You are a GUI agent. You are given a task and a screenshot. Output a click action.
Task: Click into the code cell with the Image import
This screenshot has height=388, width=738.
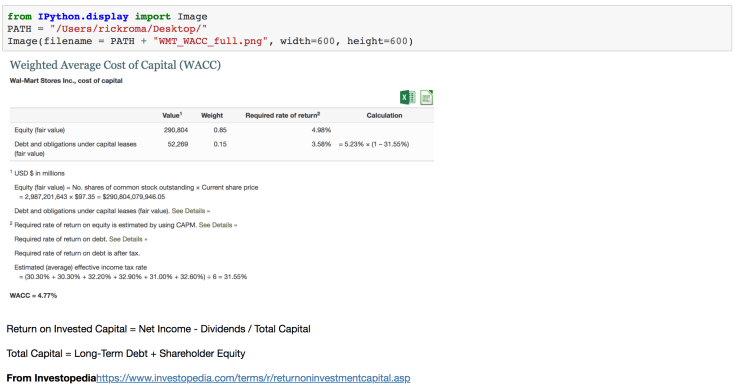(x=367, y=29)
